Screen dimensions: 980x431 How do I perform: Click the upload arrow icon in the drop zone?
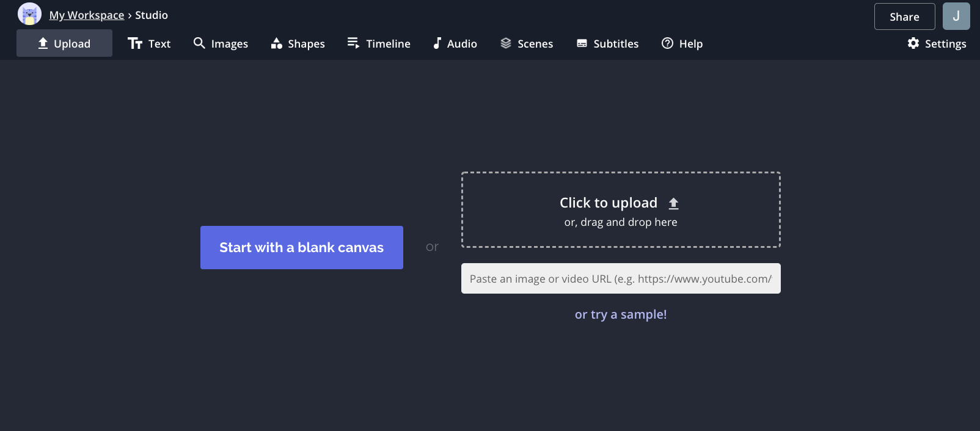673,203
